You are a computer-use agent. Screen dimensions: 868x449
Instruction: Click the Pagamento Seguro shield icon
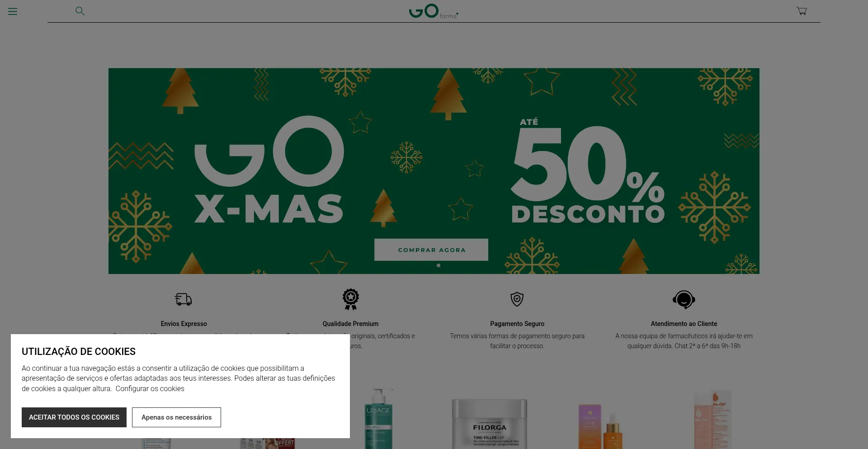(517, 299)
